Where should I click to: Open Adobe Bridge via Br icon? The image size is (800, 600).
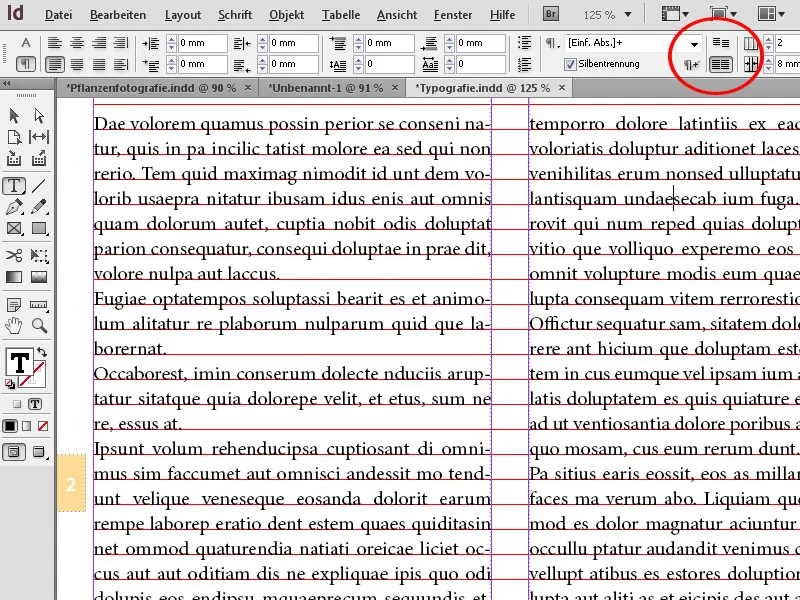click(x=551, y=14)
